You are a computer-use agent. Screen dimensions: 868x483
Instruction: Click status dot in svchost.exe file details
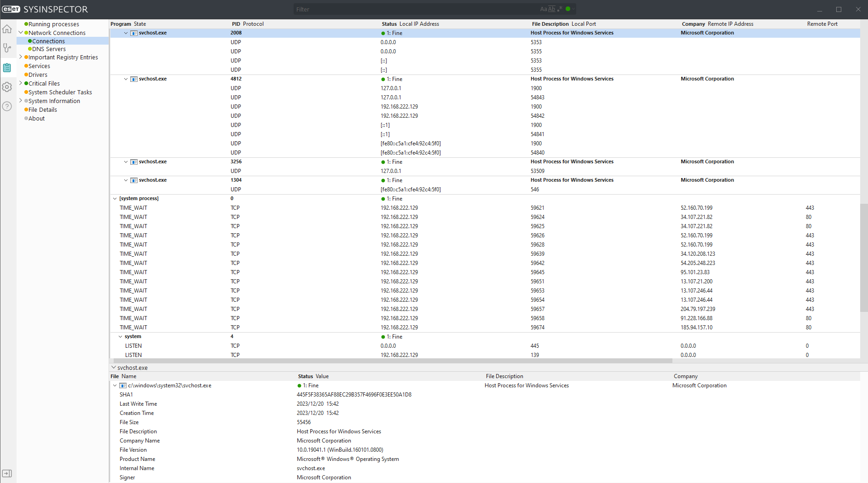(x=299, y=385)
